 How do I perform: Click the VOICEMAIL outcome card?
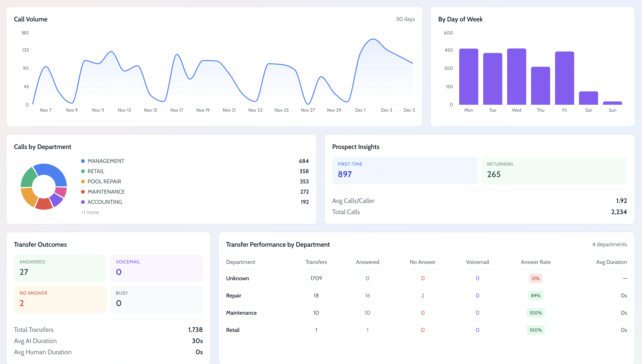(156, 268)
